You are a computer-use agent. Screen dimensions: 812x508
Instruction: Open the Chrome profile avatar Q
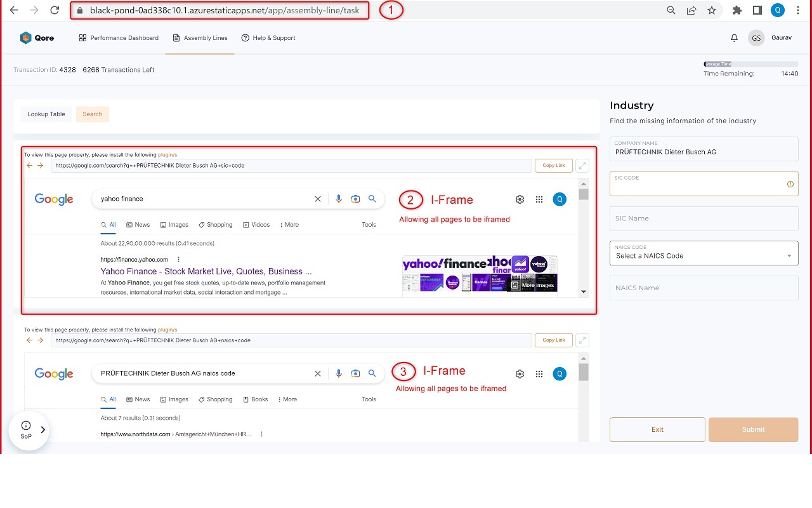point(778,10)
